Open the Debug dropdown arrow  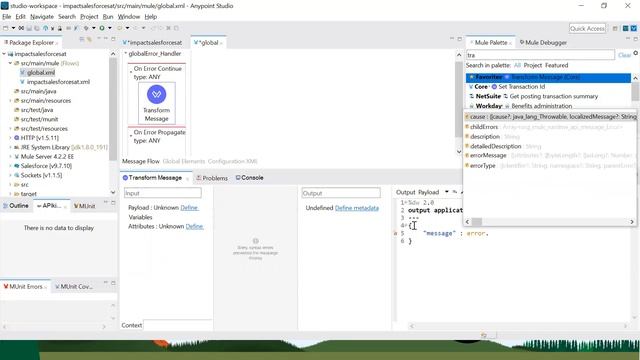pos(93,28)
